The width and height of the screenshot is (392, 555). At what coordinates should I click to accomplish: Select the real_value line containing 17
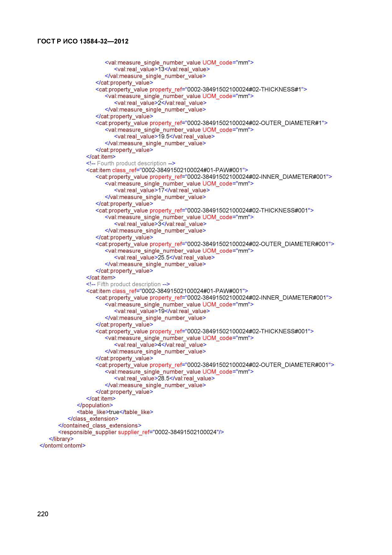pos(162,190)
